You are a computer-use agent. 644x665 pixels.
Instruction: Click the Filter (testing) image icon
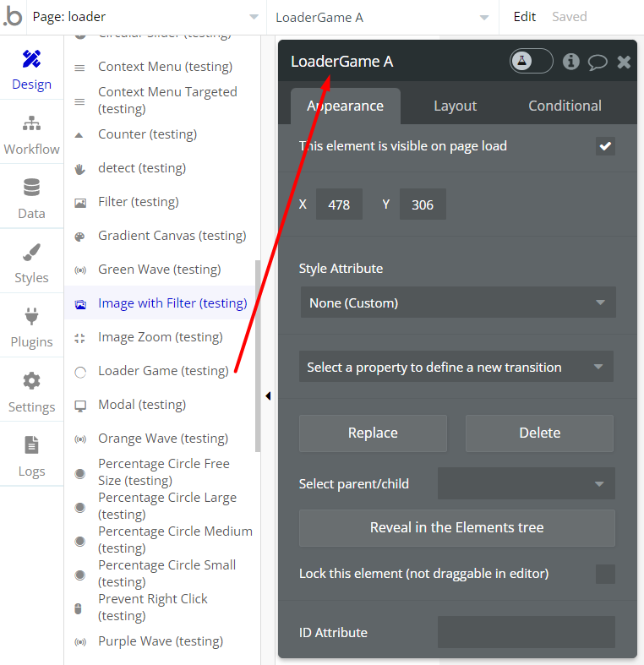coord(80,203)
